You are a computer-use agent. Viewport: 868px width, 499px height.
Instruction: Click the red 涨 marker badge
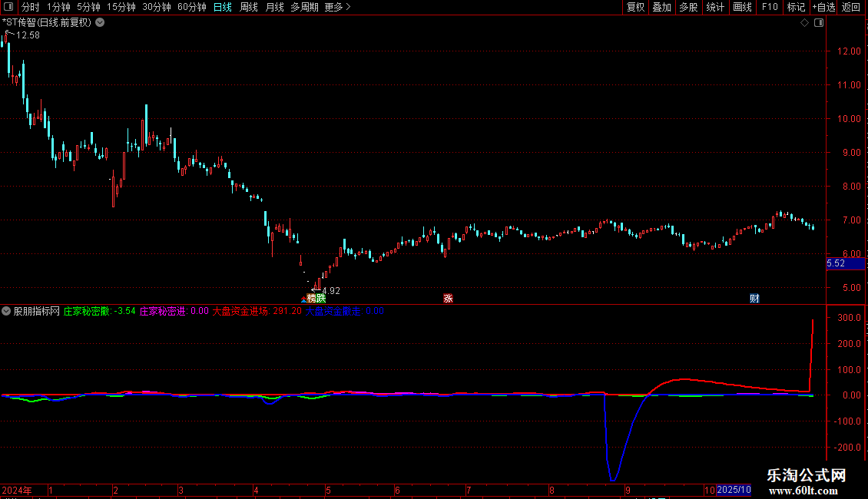tap(449, 299)
